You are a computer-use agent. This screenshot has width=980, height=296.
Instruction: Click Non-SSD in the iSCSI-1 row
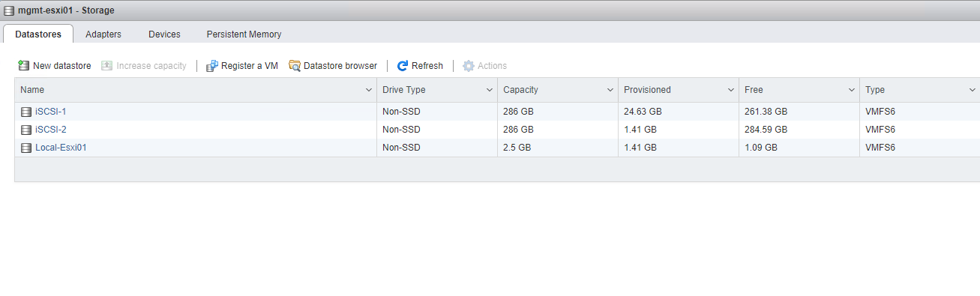click(401, 112)
